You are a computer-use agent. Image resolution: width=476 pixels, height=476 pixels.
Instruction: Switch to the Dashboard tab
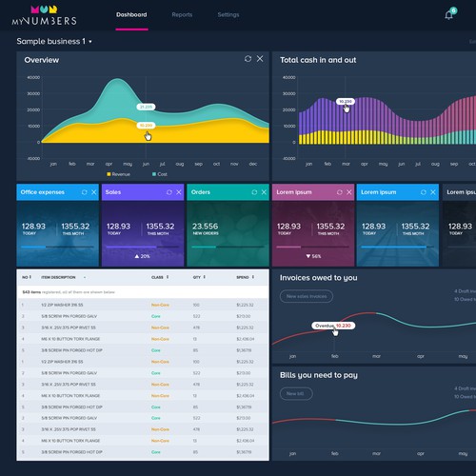[x=131, y=15]
